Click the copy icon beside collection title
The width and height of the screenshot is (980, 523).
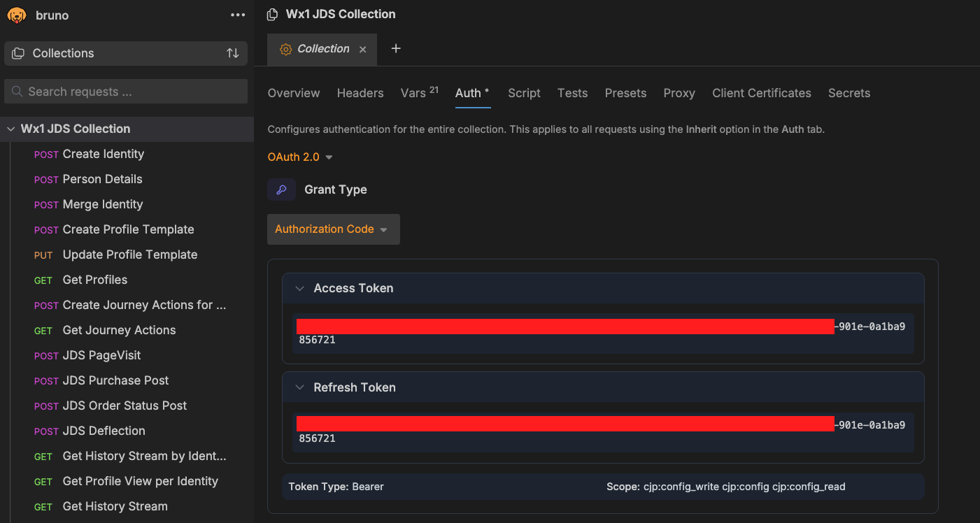[x=273, y=15]
